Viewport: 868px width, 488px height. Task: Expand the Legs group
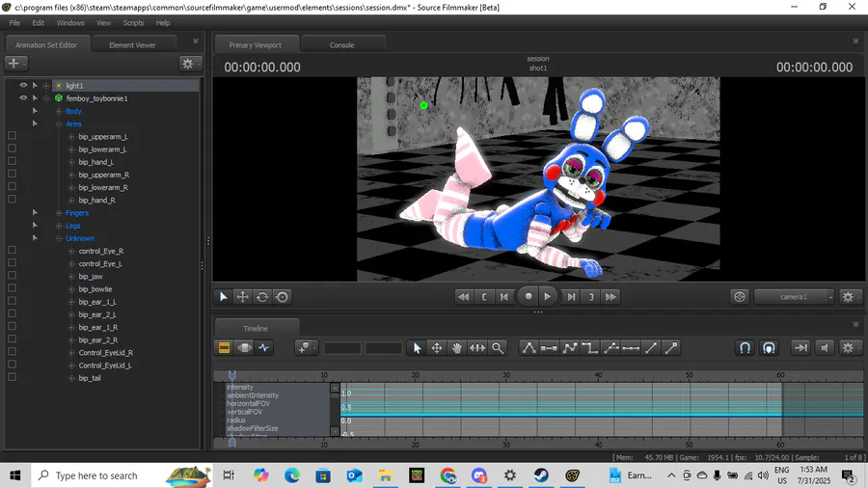[x=59, y=226]
